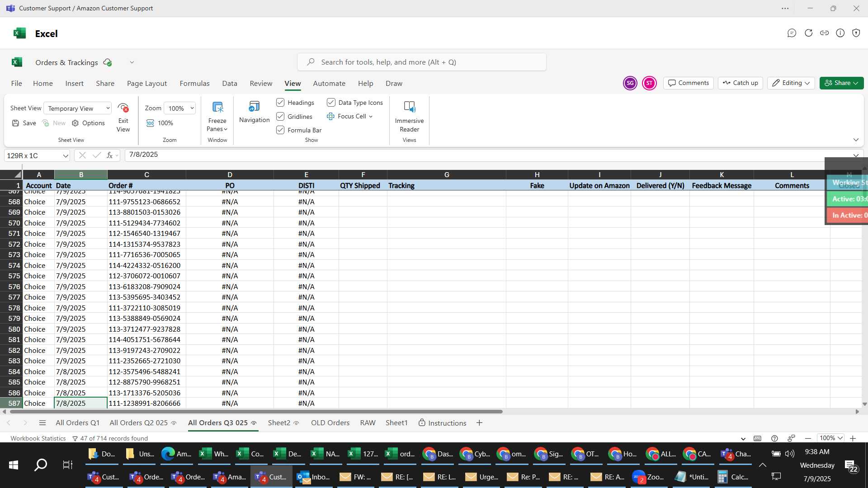Screen dimensions: 868x488
Task: Collapse the ribbon with the chevron
Action: (856, 140)
